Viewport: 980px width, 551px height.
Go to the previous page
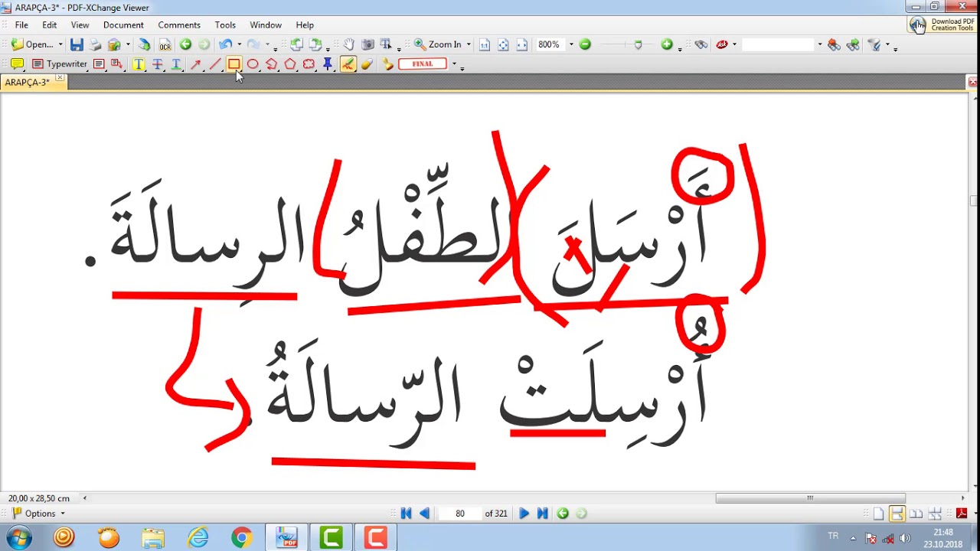(425, 514)
